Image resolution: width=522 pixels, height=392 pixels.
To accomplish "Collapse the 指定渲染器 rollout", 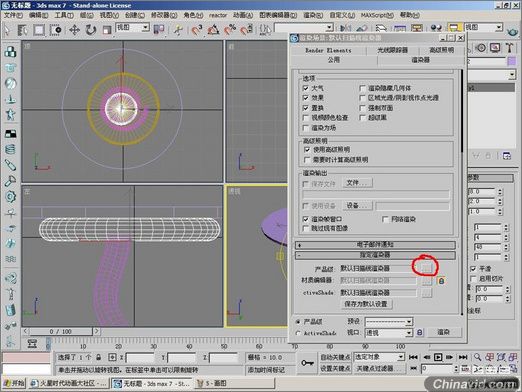I will [375, 255].
